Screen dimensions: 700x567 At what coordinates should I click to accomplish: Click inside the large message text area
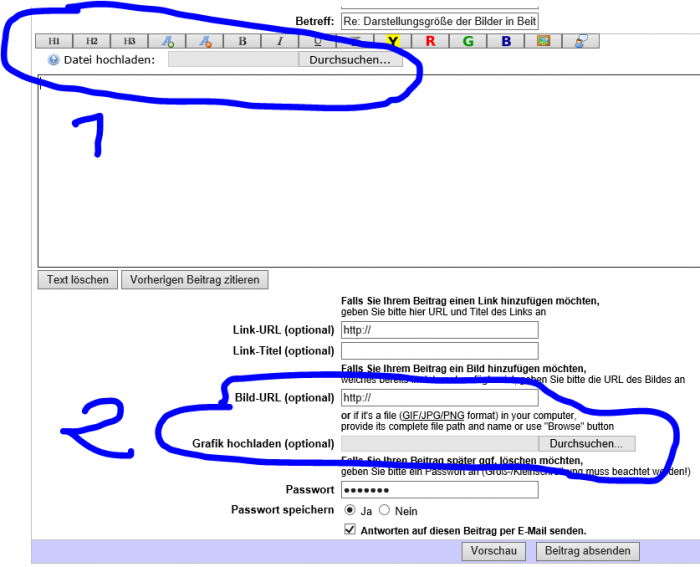pyautogui.click(x=369, y=171)
